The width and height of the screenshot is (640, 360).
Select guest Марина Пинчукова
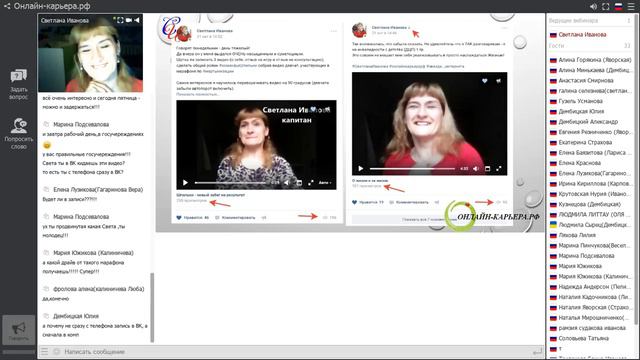pyautogui.click(x=590, y=245)
